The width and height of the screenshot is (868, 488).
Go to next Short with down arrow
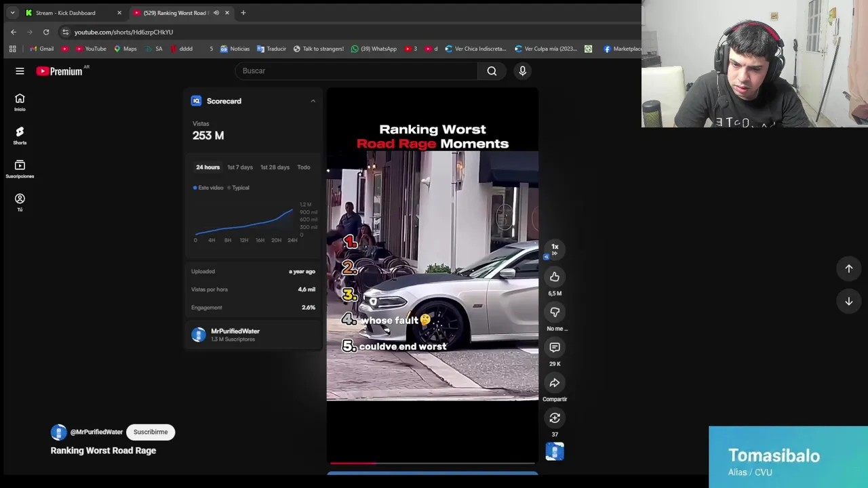point(848,301)
